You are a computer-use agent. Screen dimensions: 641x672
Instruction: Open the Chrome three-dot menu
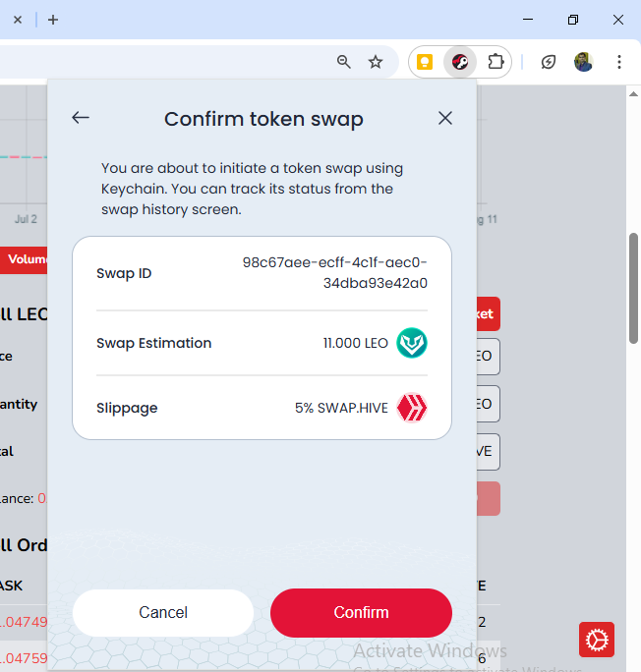pyautogui.click(x=618, y=62)
